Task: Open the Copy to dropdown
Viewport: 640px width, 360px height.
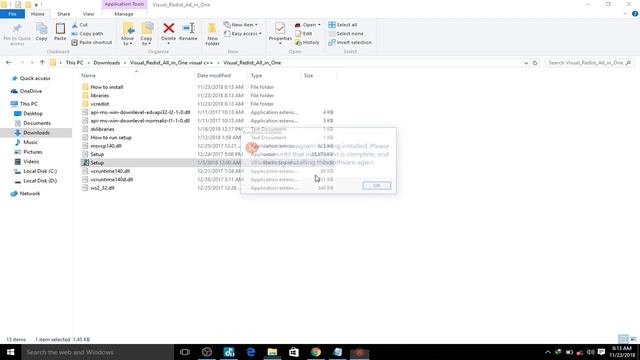Action: [147, 34]
